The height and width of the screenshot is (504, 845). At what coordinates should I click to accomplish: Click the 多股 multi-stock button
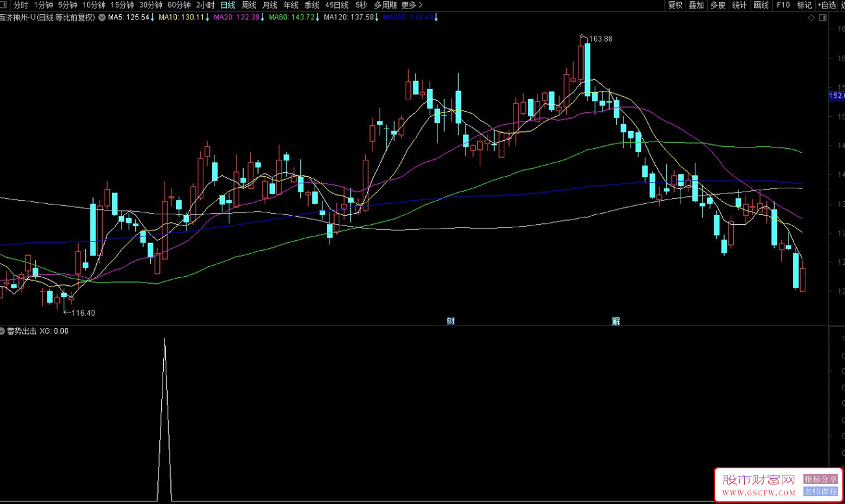(718, 5)
